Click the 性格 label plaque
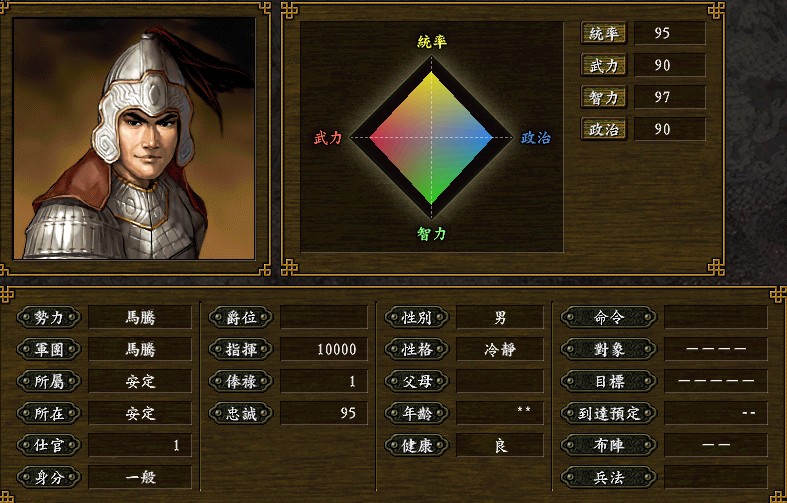 click(417, 349)
